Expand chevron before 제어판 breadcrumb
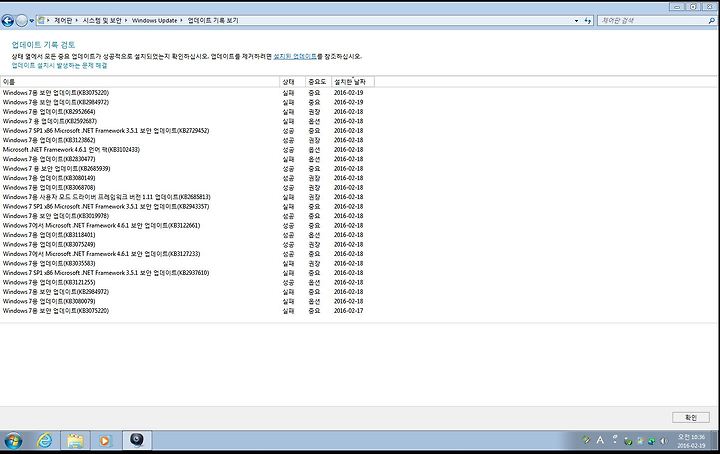This screenshot has width=720, height=454. (48, 21)
